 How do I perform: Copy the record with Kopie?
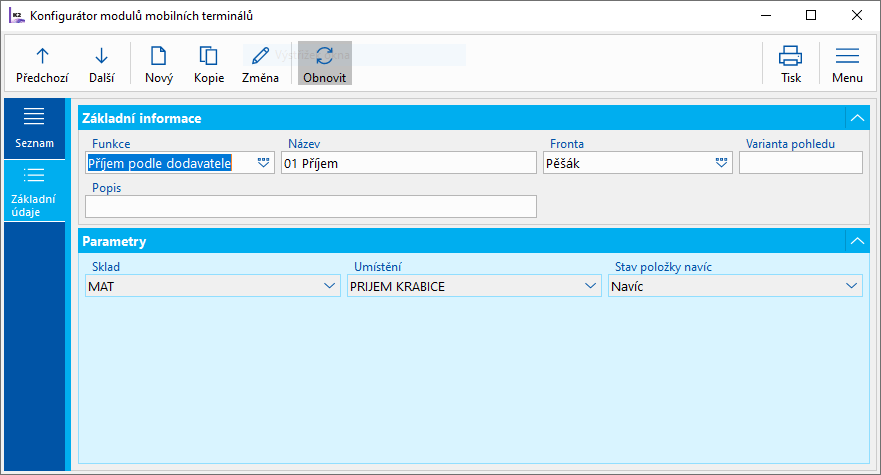click(x=208, y=65)
